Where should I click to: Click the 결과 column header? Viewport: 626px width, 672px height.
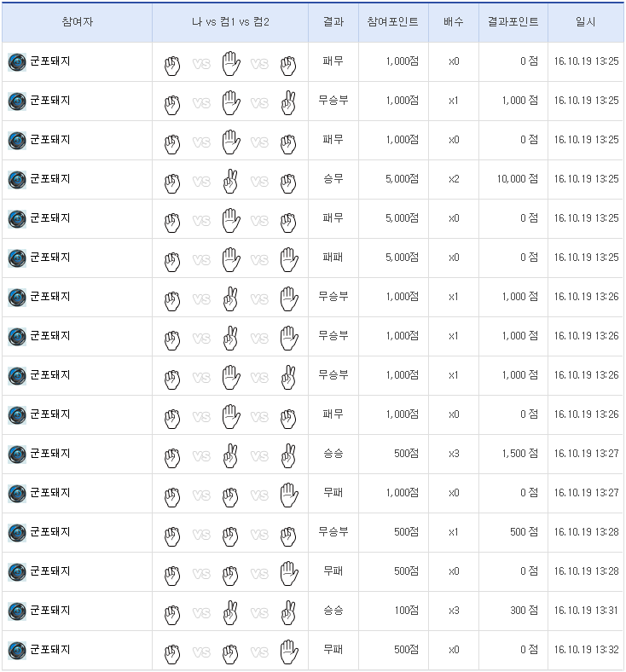pyautogui.click(x=333, y=22)
